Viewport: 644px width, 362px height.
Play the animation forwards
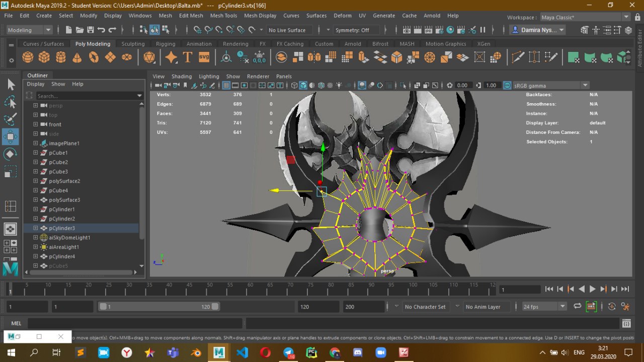click(x=592, y=289)
